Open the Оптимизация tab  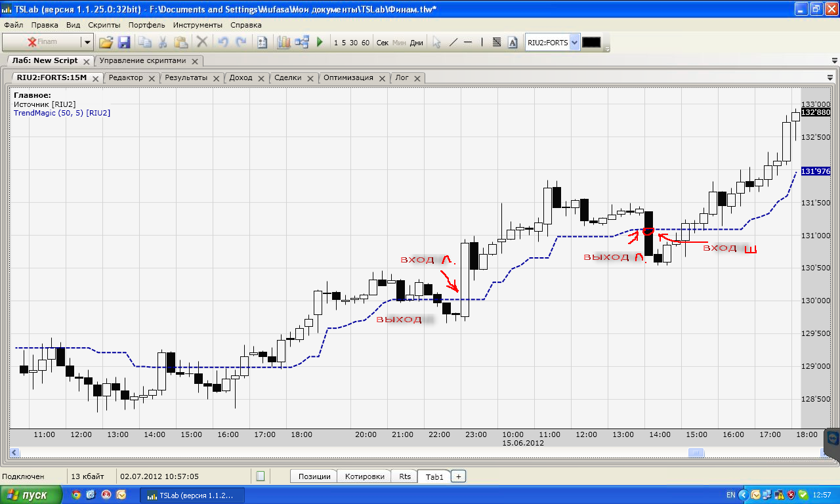[x=348, y=77]
